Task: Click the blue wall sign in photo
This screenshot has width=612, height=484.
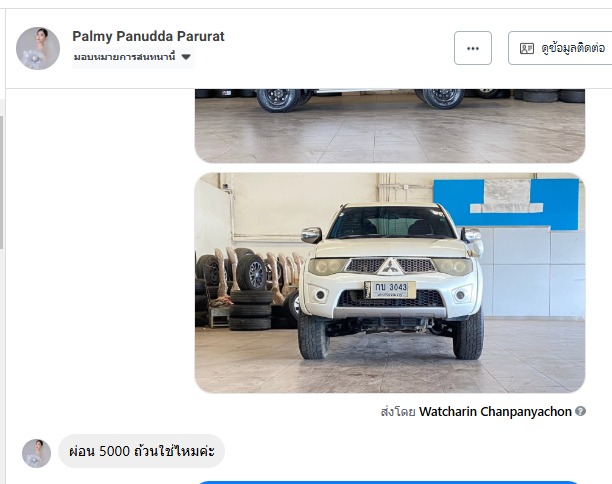Action: (x=506, y=204)
